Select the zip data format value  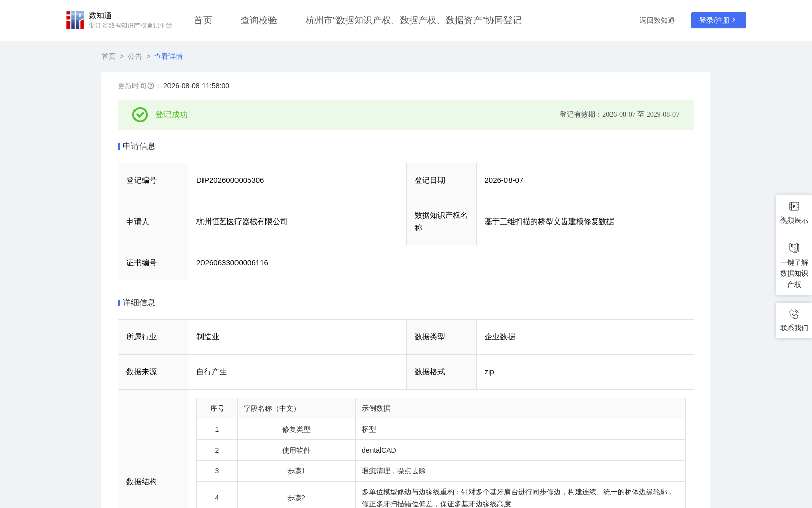click(489, 372)
